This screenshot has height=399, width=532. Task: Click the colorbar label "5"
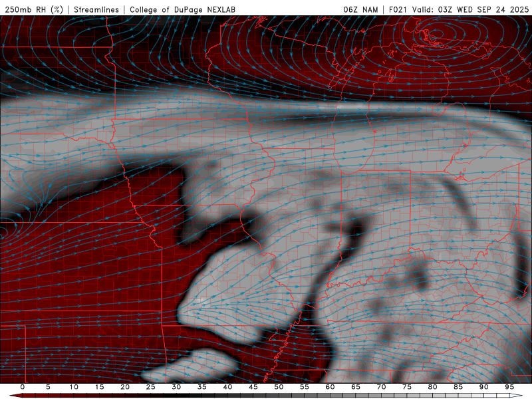point(48,387)
